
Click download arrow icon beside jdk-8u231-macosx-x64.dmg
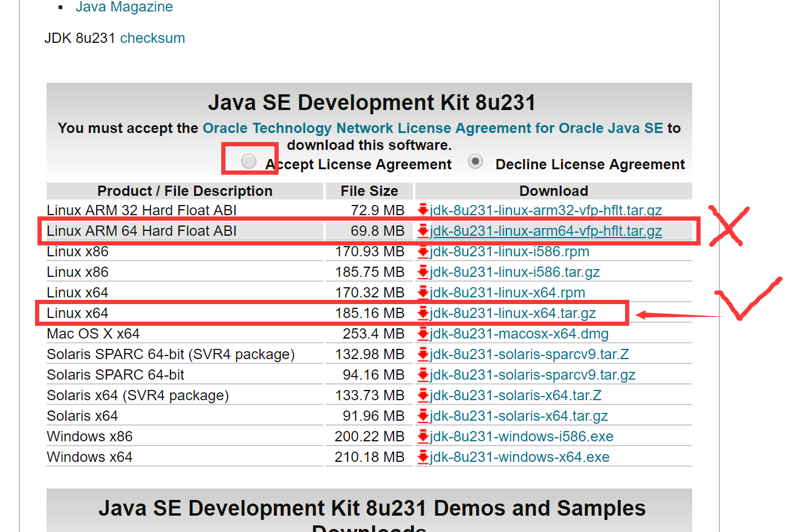pyautogui.click(x=423, y=333)
